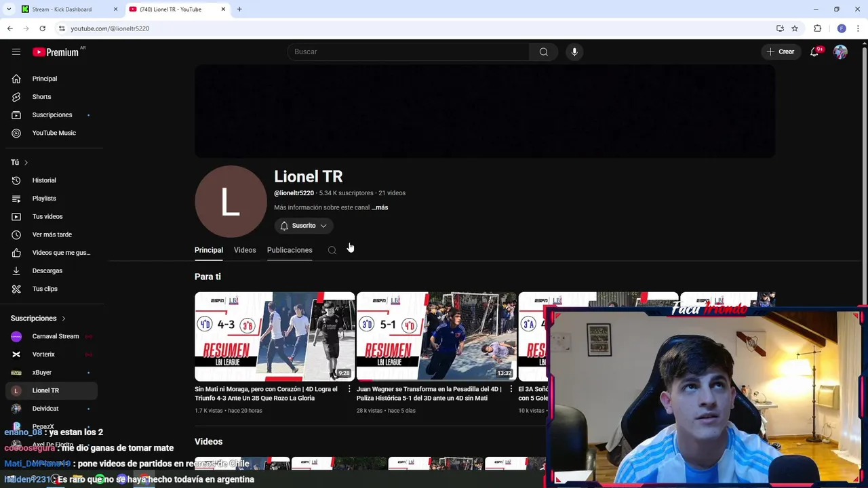This screenshot has height=488, width=868.
Task: Click the install app icon in address bar
Action: point(780,28)
